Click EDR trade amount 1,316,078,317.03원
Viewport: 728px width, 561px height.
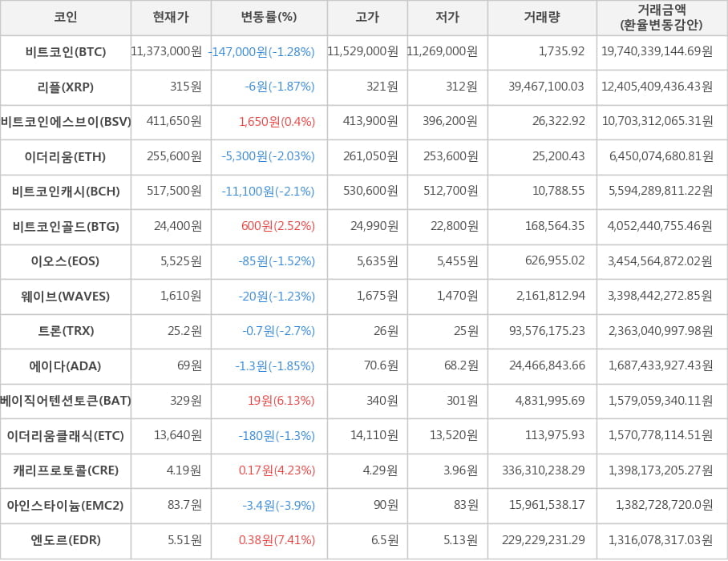[661, 540]
